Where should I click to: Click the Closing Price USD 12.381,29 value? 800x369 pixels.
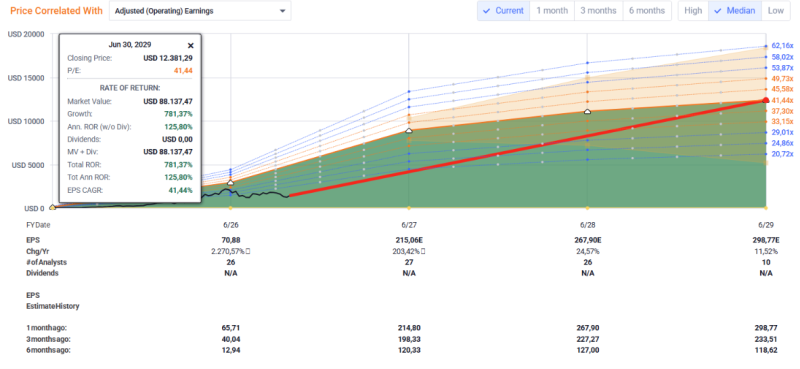click(x=168, y=58)
